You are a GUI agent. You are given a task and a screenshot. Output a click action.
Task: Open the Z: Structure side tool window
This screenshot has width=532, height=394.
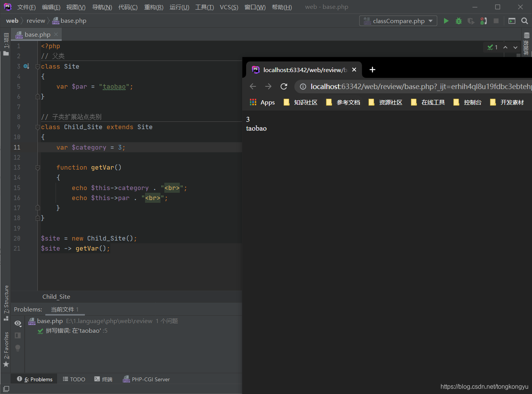pos(6,303)
